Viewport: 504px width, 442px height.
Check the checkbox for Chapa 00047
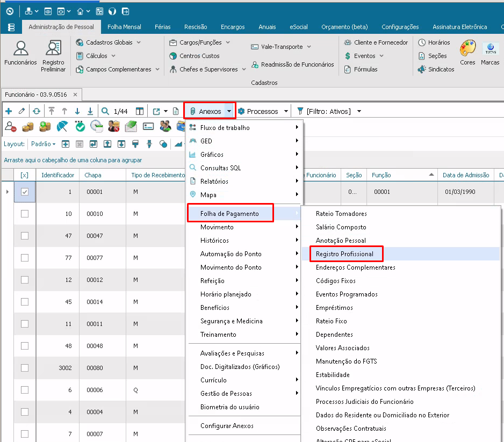pos(25,236)
